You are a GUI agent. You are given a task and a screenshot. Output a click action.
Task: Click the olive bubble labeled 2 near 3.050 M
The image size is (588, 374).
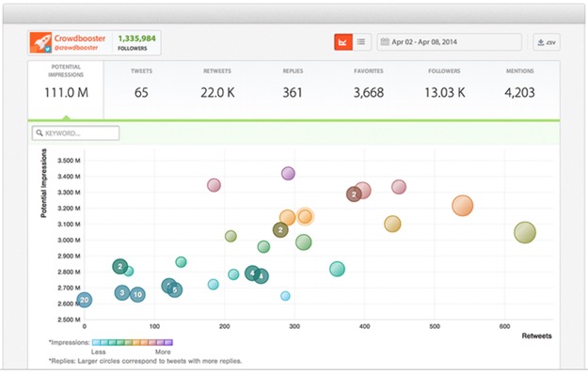tap(280, 230)
